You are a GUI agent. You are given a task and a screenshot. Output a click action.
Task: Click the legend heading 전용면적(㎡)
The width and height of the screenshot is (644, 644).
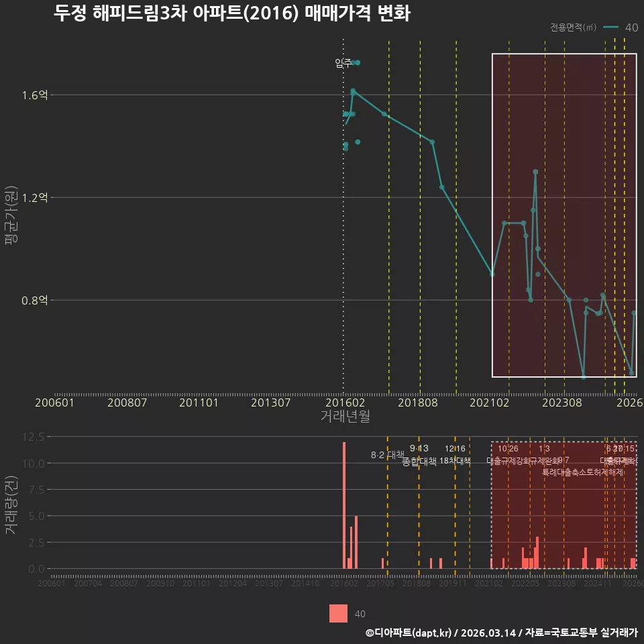pyautogui.click(x=573, y=28)
